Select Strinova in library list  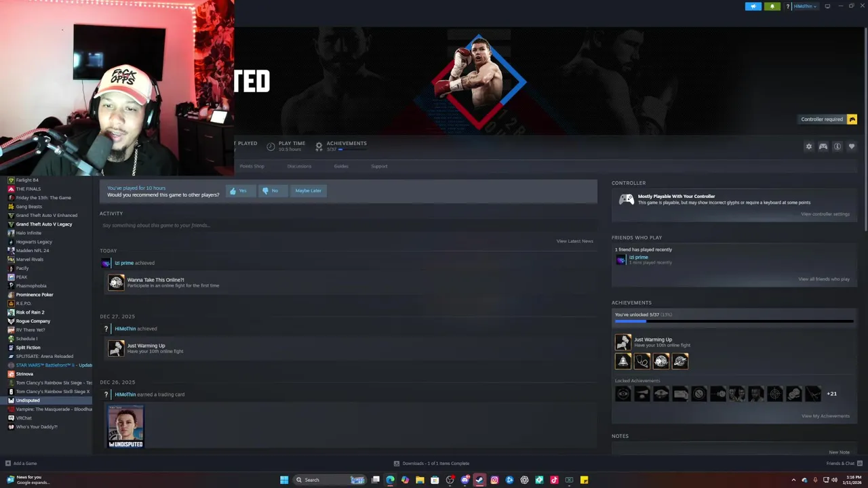click(x=24, y=374)
